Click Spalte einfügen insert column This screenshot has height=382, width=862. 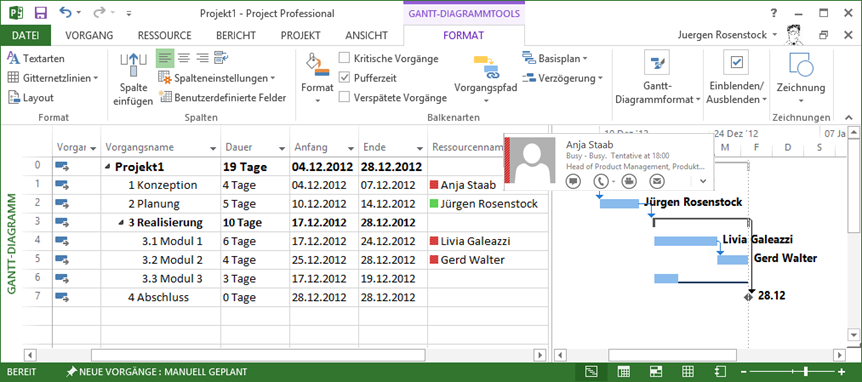click(x=134, y=78)
